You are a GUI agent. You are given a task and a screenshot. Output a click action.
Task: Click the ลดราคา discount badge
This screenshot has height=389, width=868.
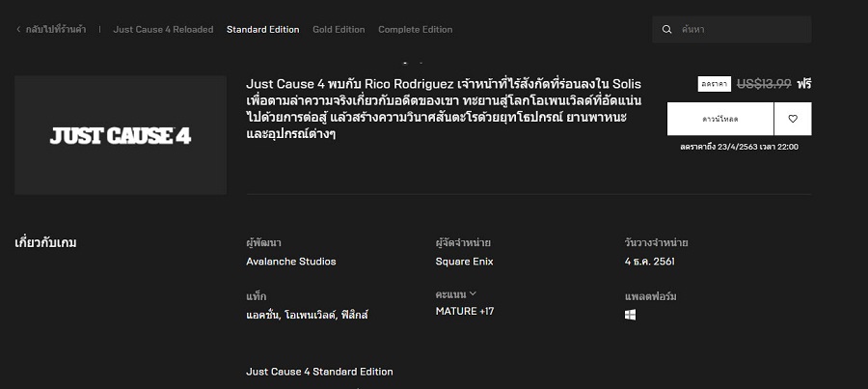pos(714,84)
